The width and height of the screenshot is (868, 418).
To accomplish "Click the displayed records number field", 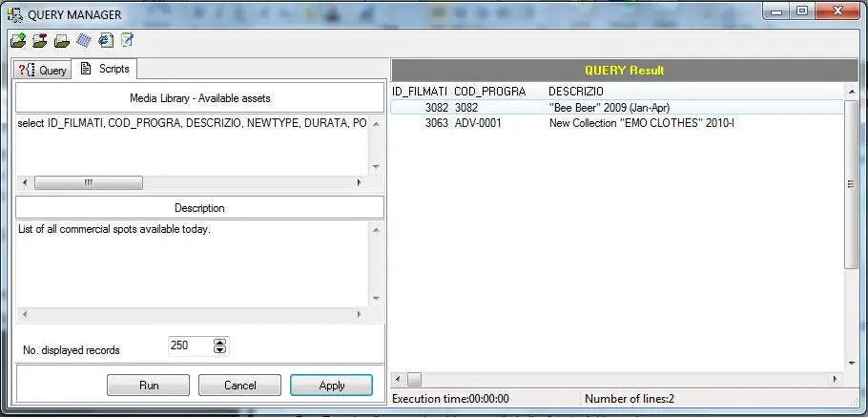I will [x=189, y=346].
